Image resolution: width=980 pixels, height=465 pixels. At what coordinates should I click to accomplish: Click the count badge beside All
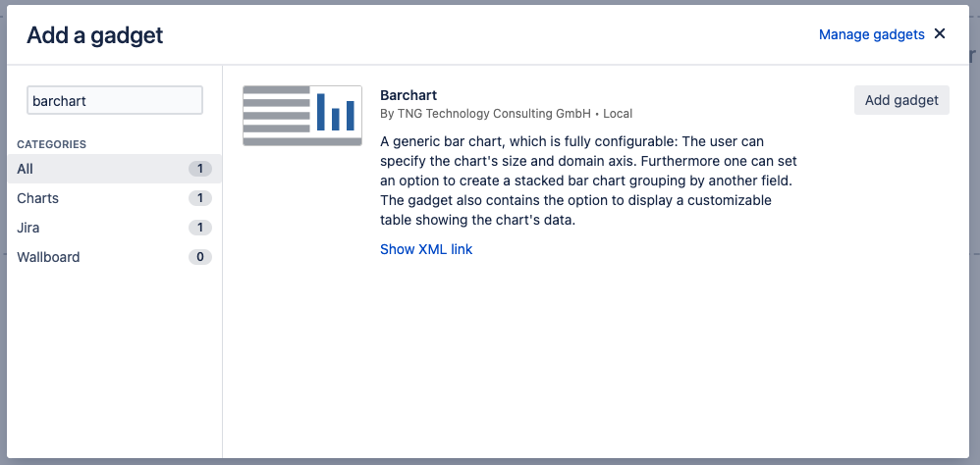(200, 169)
